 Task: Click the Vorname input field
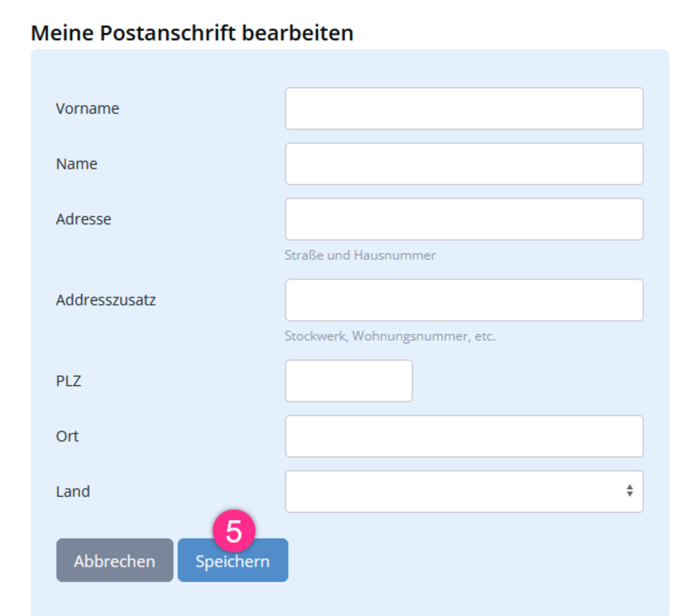[x=464, y=109]
